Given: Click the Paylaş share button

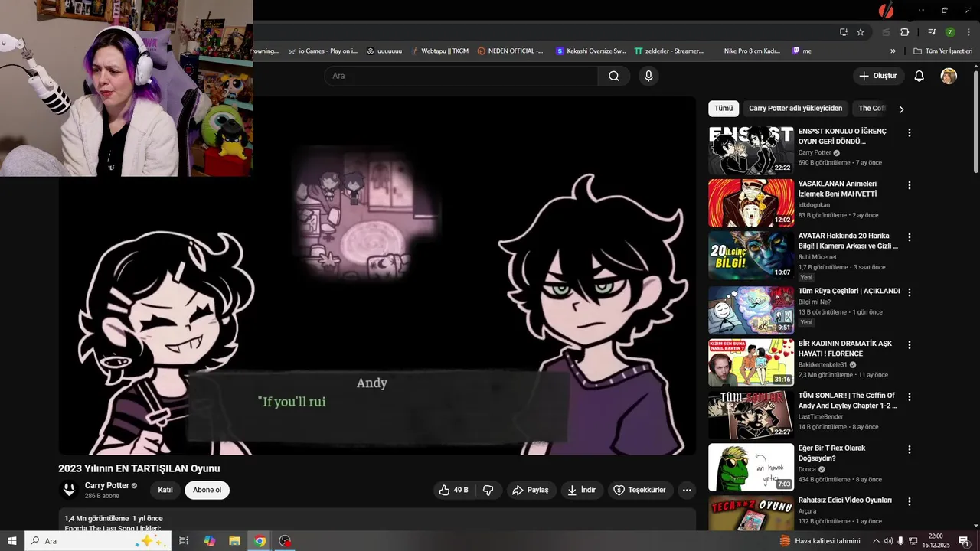Looking at the screenshot, I should click(531, 490).
